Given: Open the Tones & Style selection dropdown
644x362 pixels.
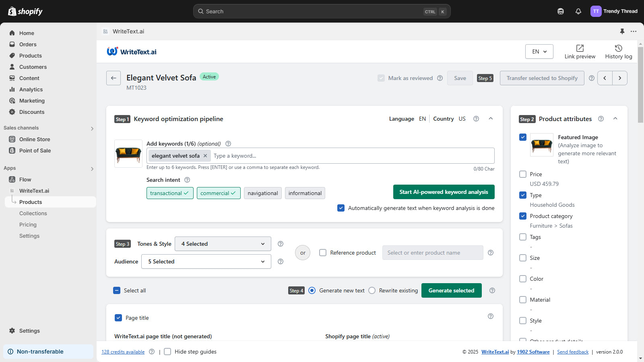Looking at the screenshot, I should tap(223, 244).
